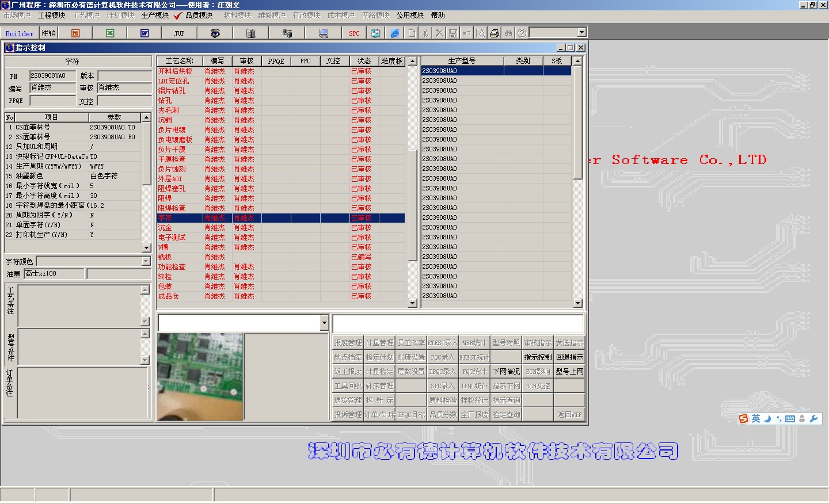Image resolution: width=829 pixels, height=504 pixels.
Task: Click the 工艺名称 column header
Action: pos(180,61)
